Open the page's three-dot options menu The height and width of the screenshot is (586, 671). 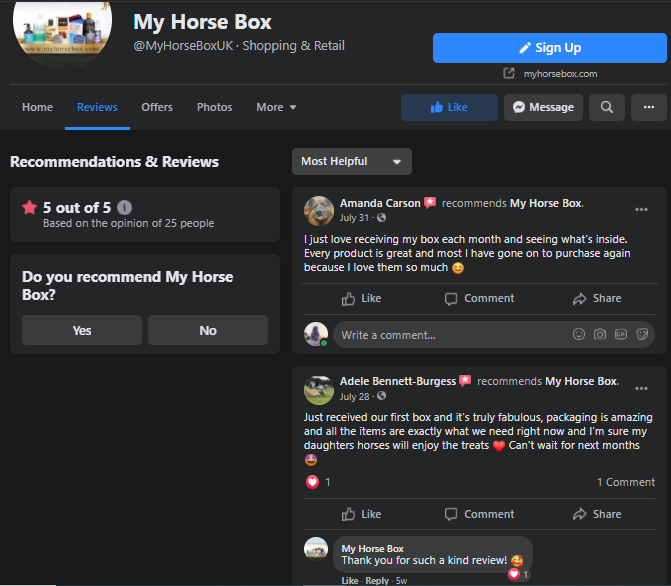pyautogui.click(x=649, y=107)
